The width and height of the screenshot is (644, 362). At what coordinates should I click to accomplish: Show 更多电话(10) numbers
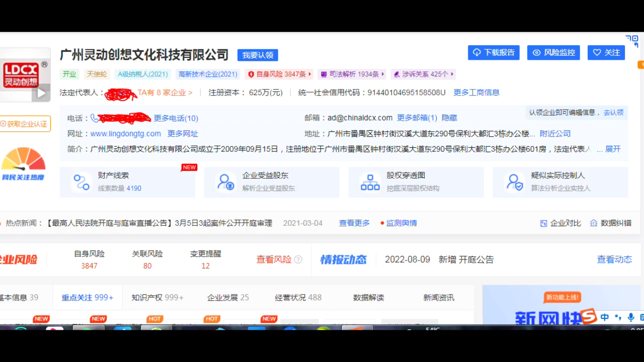[x=176, y=118]
